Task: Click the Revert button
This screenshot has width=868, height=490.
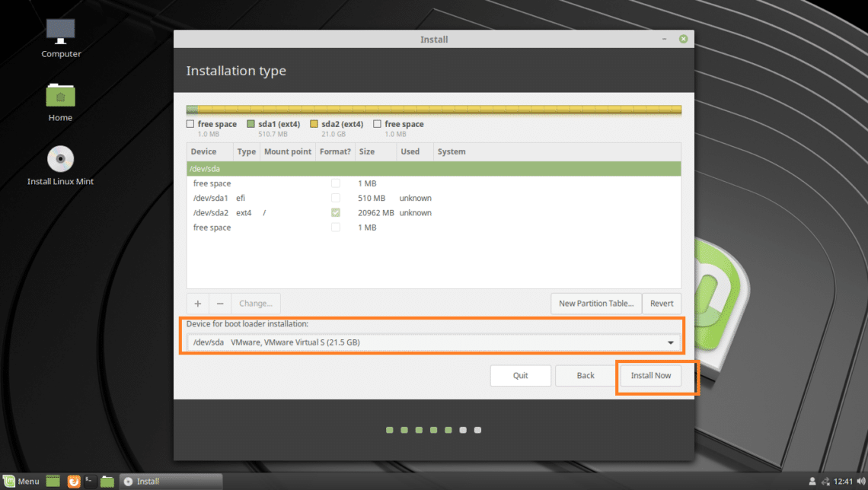Action: pos(662,303)
